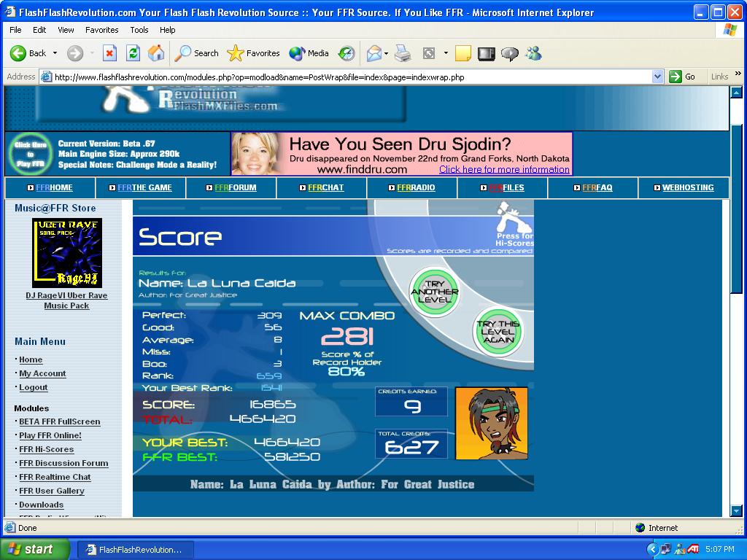
Task: Open the Favorites menu in menu bar
Action: 102,30
